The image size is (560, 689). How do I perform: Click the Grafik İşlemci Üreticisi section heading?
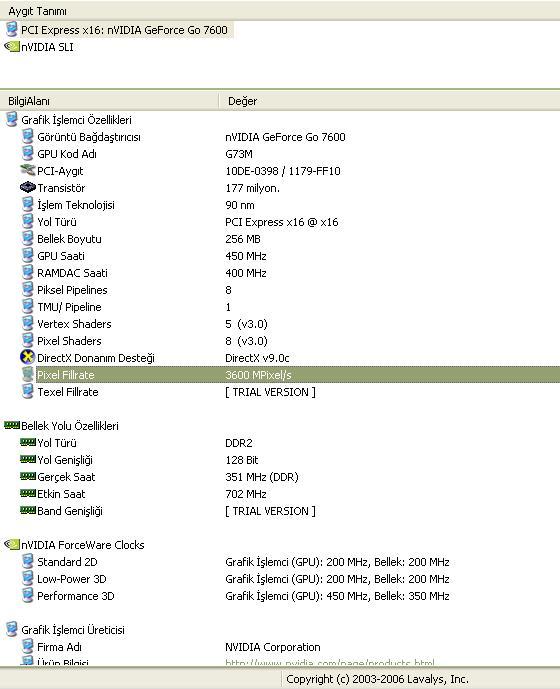click(73, 630)
